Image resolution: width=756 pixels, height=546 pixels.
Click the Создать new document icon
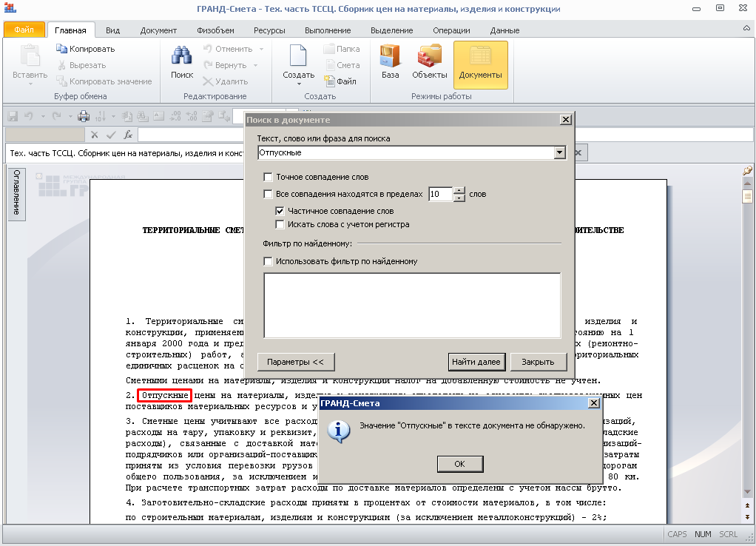298,58
